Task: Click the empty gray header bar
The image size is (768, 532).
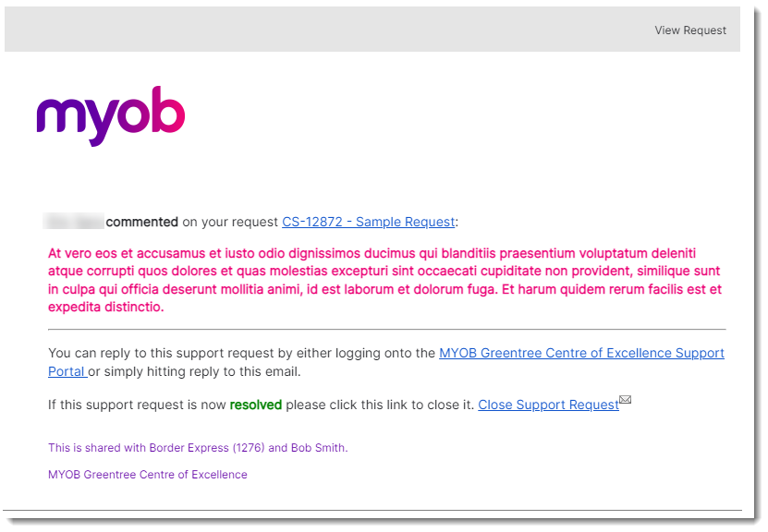Action: [x=323, y=30]
